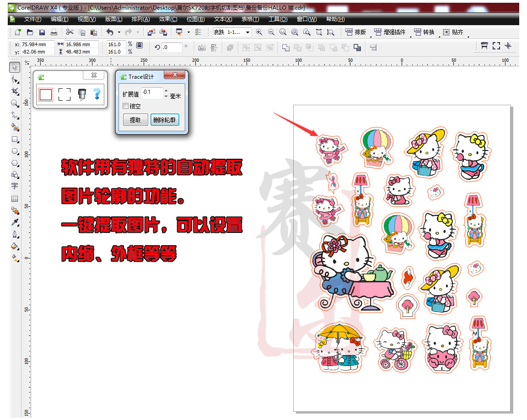Select the Shape edit tool
527x420 pixels.
(15, 79)
